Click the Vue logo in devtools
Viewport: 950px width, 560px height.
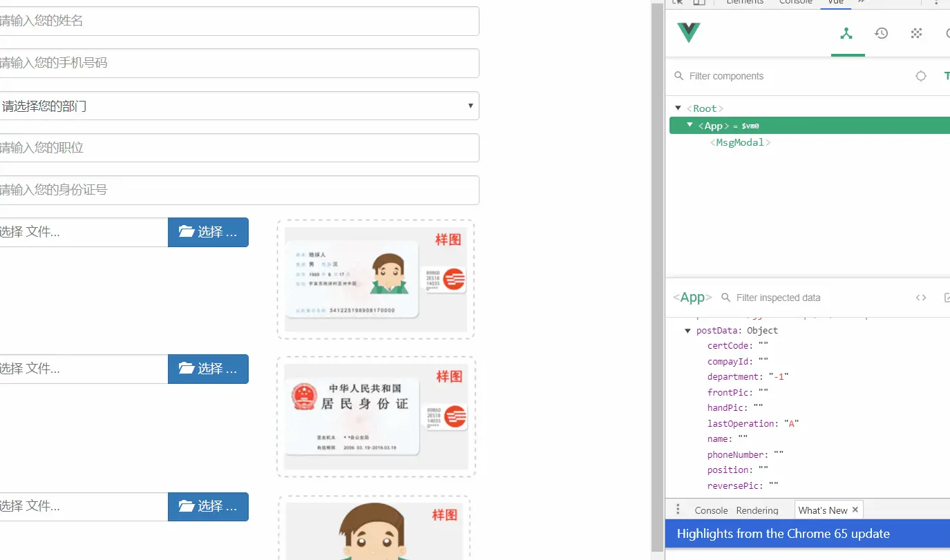(689, 33)
